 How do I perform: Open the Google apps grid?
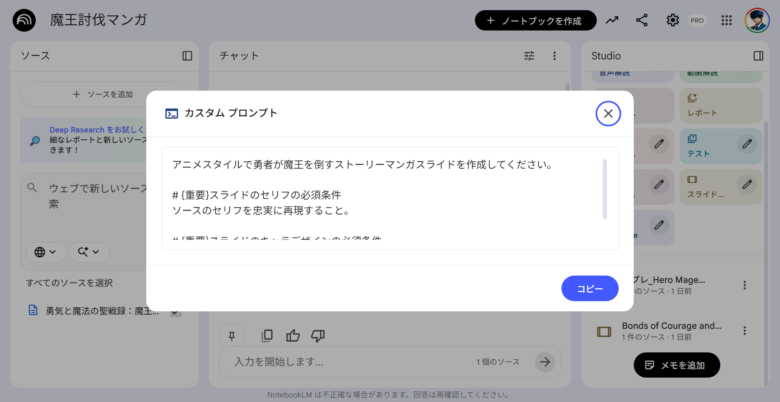point(726,20)
